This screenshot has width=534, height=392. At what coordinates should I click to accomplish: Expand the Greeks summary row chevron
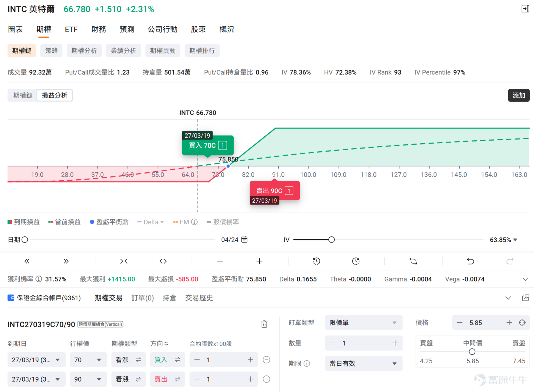pos(525,279)
